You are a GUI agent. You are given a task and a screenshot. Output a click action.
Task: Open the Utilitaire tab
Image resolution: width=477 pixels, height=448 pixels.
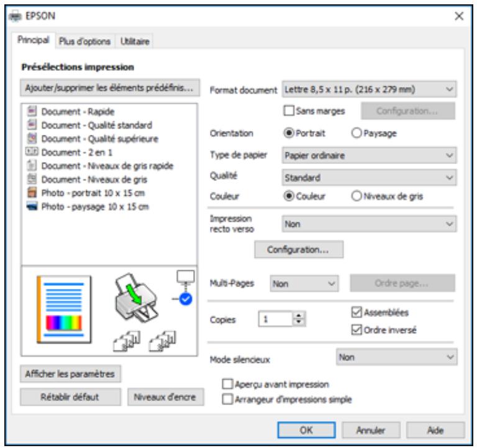tap(135, 41)
